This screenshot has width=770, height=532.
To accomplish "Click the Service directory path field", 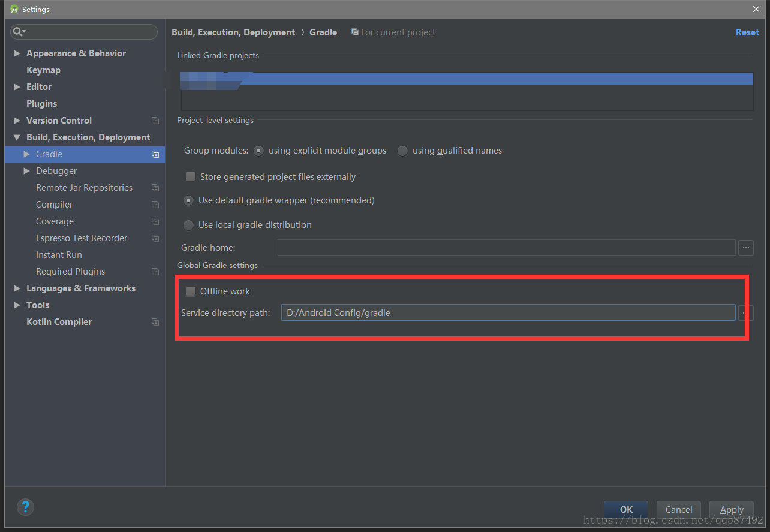I will pos(509,312).
